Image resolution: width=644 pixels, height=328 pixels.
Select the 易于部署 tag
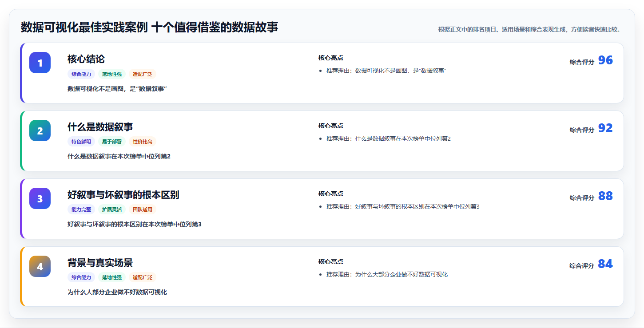pyautogui.click(x=112, y=142)
